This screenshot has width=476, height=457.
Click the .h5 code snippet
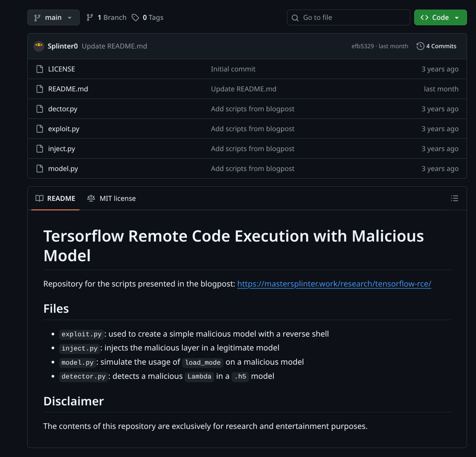click(x=240, y=376)
